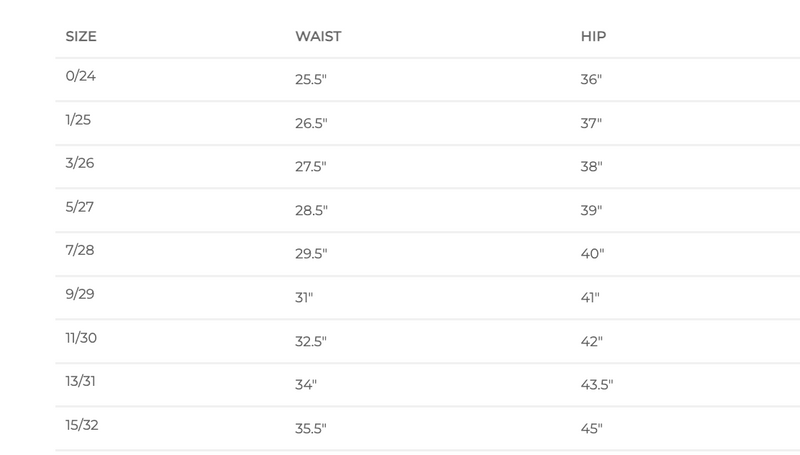Click the 43.5" hip measurement

tap(597, 385)
